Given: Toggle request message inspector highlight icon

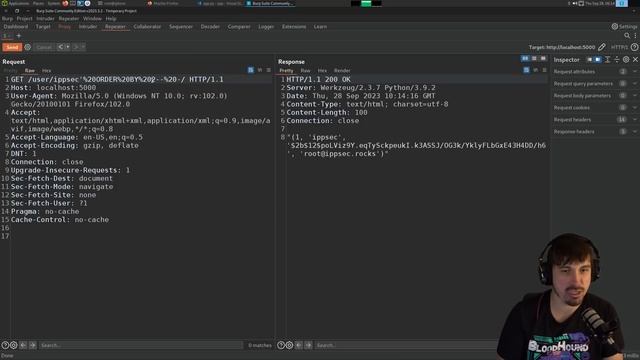Looking at the screenshot, I should [251, 70].
